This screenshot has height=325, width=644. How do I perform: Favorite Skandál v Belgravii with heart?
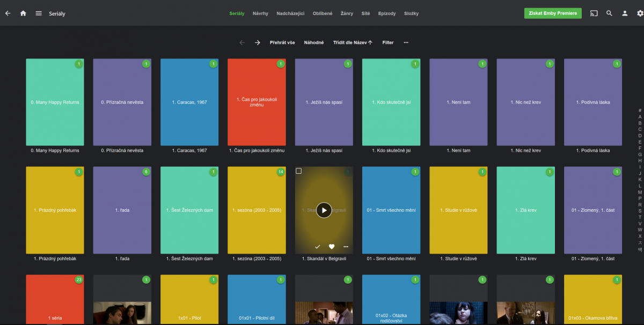point(332,247)
